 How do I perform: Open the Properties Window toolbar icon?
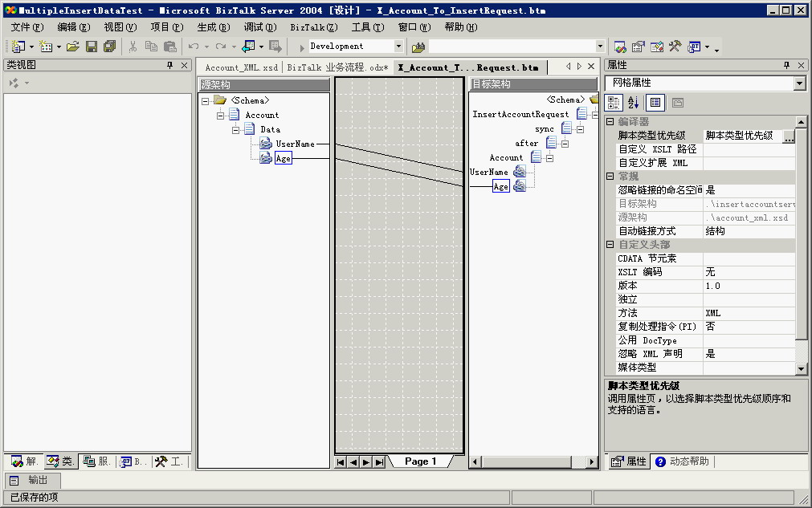[x=638, y=47]
